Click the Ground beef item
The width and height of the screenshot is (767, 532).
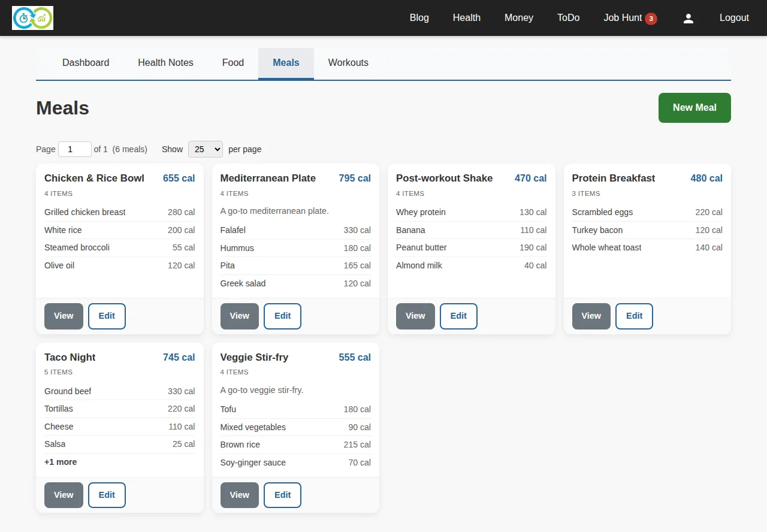[120, 391]
